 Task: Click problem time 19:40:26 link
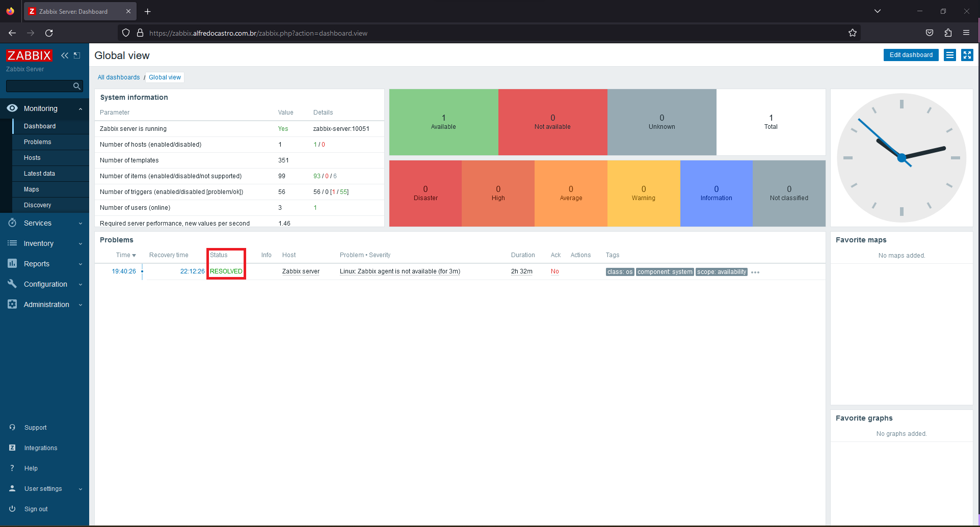[124, 271]
